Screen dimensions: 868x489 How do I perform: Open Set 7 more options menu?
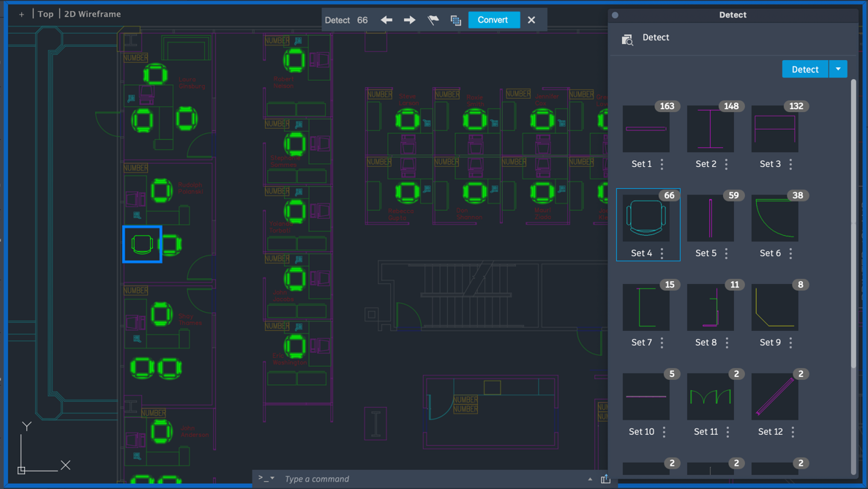[662, 343]
